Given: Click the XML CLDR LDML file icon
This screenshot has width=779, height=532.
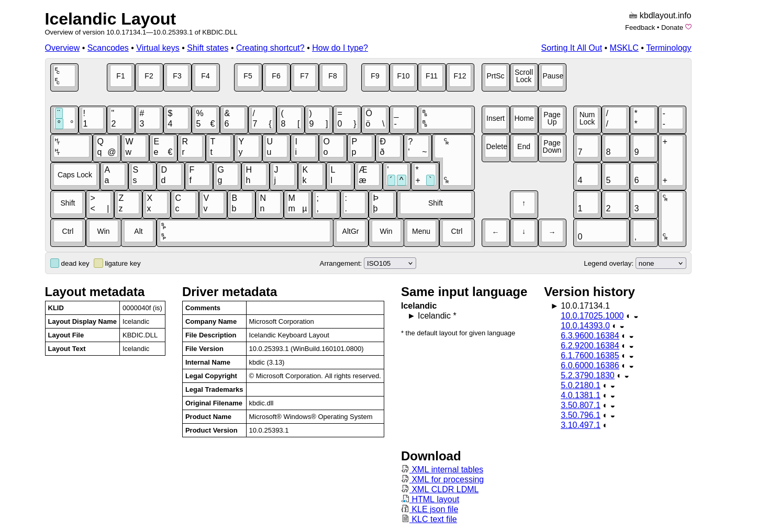Looking at the screenshot, I should (x=405, y=489).
